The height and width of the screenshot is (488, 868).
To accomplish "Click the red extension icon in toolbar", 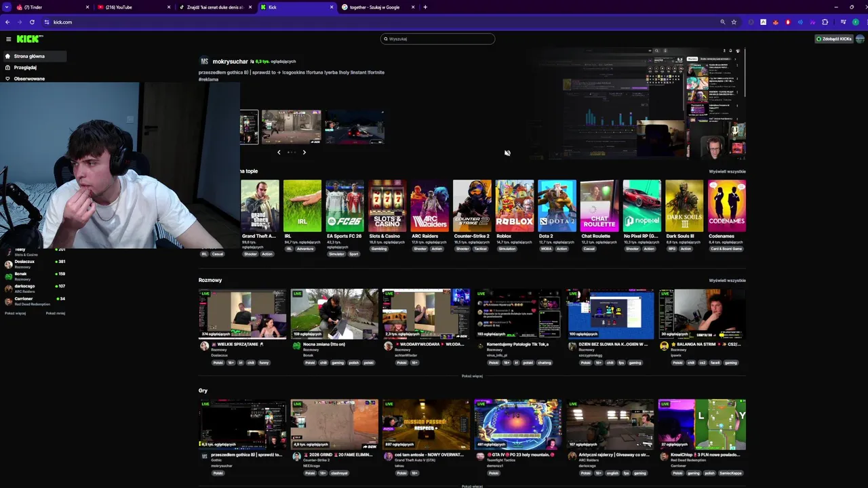I will [x=787, y=22].
